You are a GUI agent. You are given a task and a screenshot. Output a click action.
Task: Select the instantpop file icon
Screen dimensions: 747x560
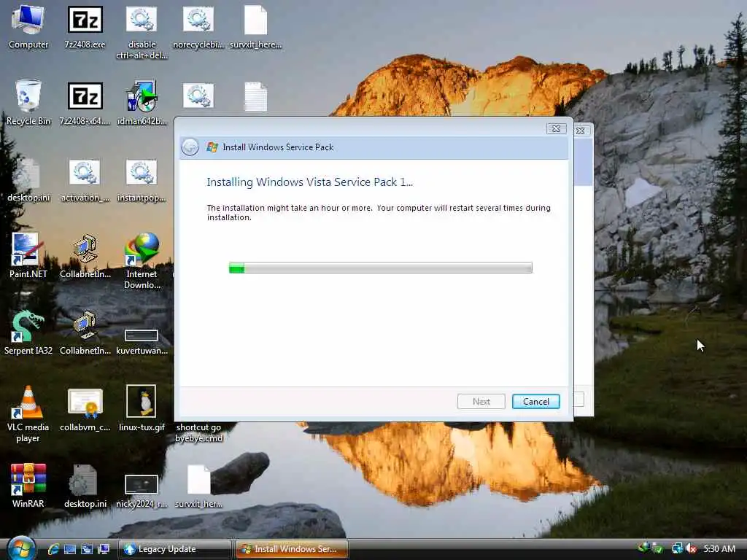[142, 181]
